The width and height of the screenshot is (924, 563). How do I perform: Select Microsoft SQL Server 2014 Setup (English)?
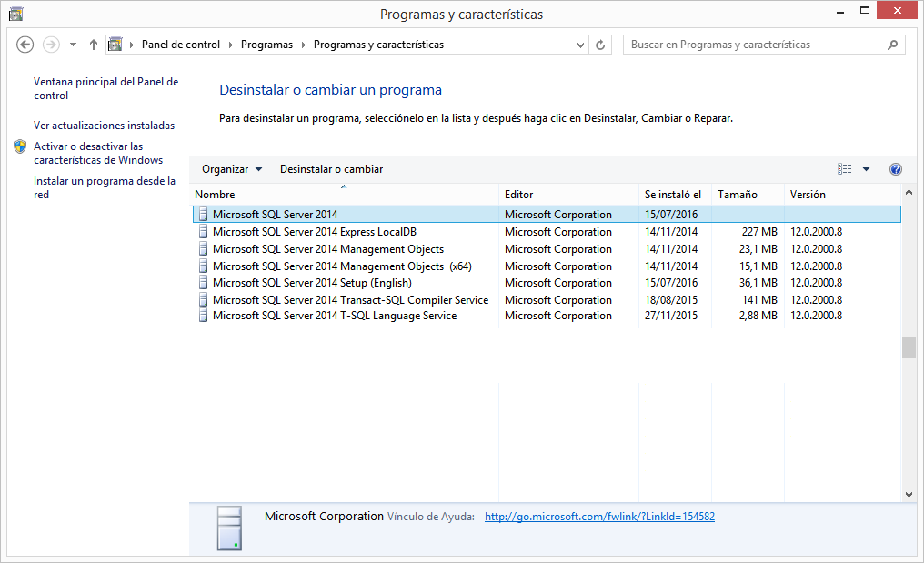pyautogui.click(x=312, y=283)
